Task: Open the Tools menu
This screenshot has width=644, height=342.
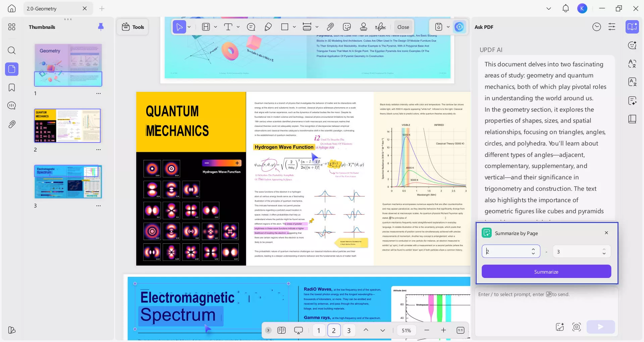Action: pyautogui.click(x=132, y=27)
